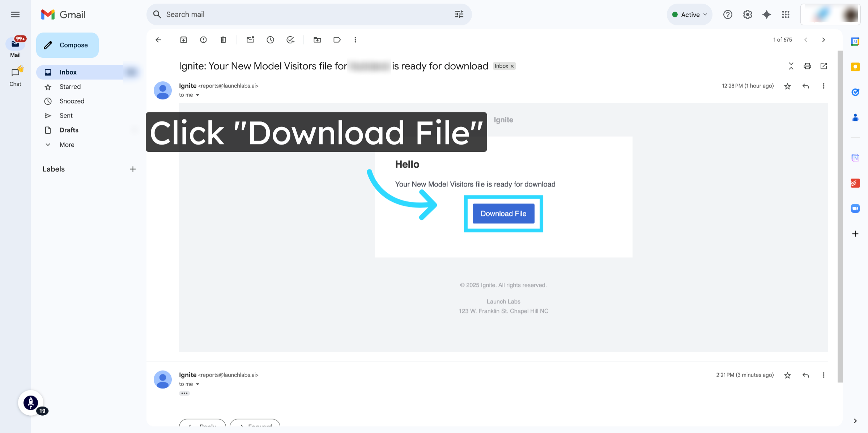
Task: Star the first Ignite message
Action: [x=787, y=86]
